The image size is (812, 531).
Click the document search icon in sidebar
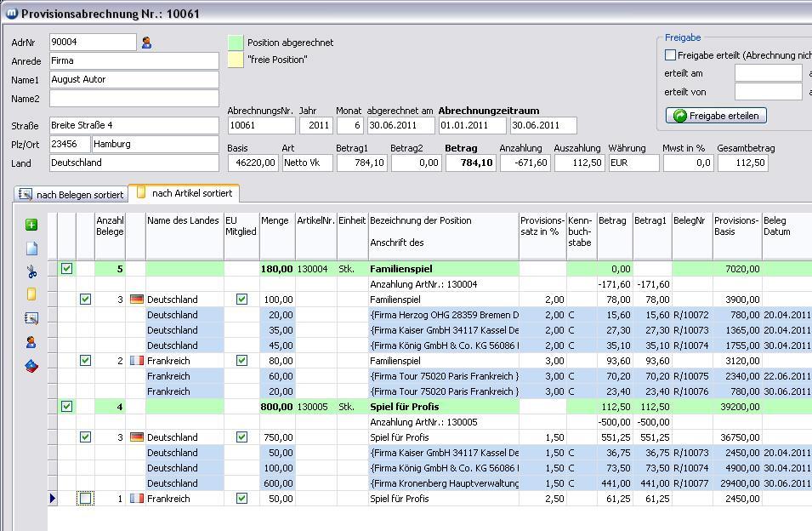pos(31,318)
